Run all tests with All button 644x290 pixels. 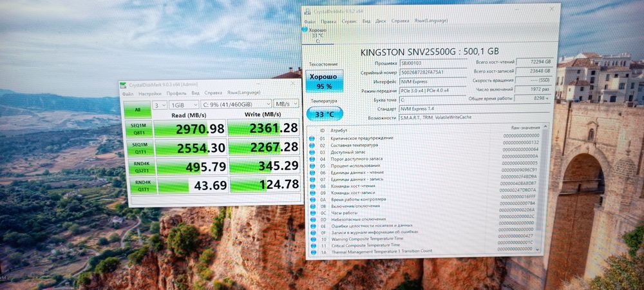137,110
